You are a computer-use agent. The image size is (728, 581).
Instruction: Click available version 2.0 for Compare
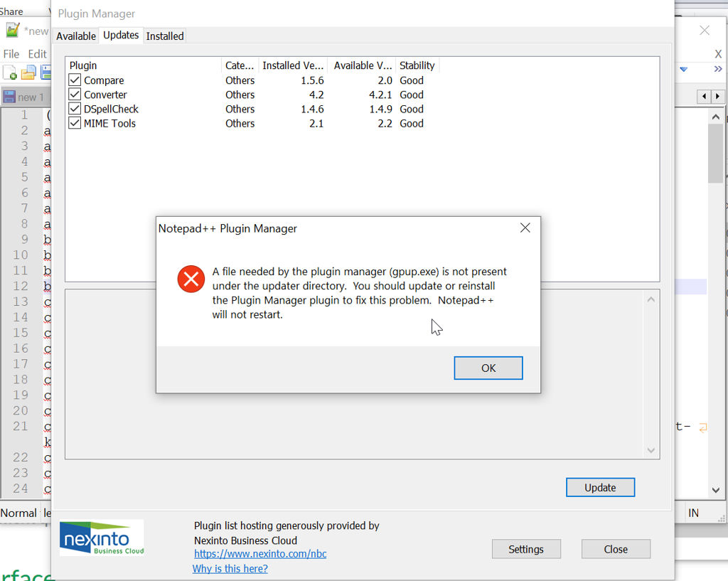(385, 80)
